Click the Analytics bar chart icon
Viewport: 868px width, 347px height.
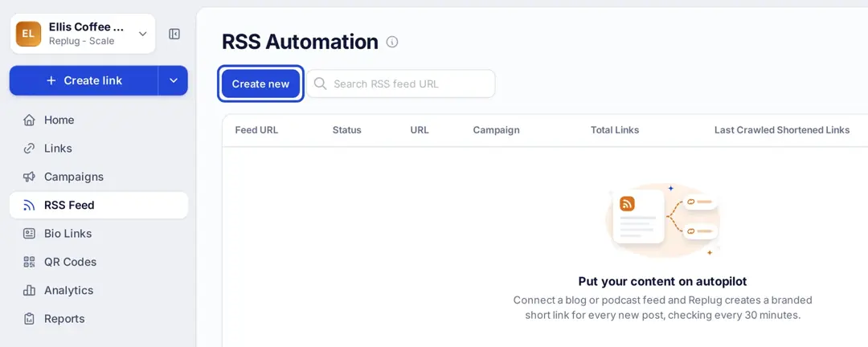pyautogui.click(x=29, y=291)
